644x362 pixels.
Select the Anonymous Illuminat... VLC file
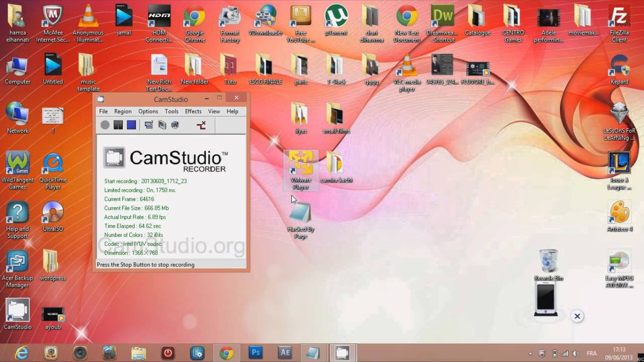88,24
